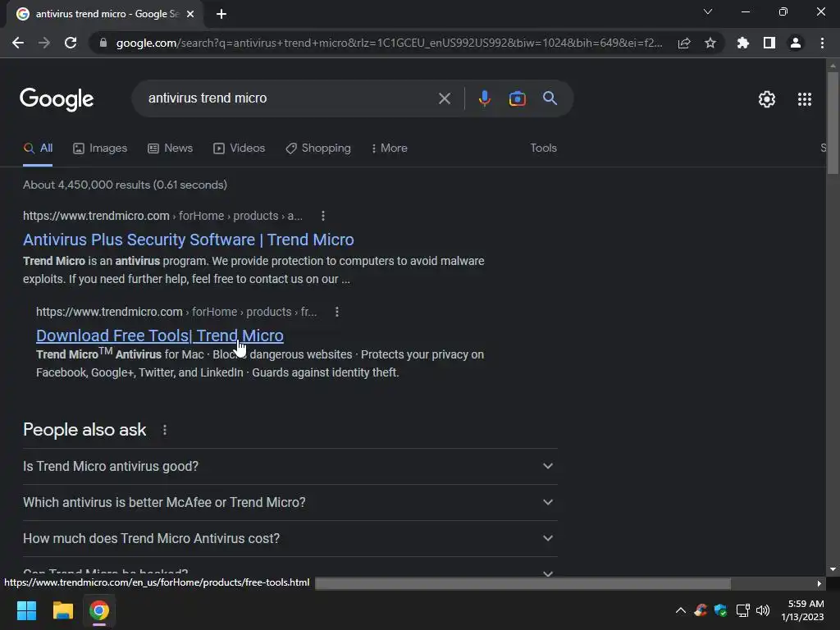Click the scroll down arrow on vertical scrollbar
This screenshot has width=840, height=630.
pos(833,569)
